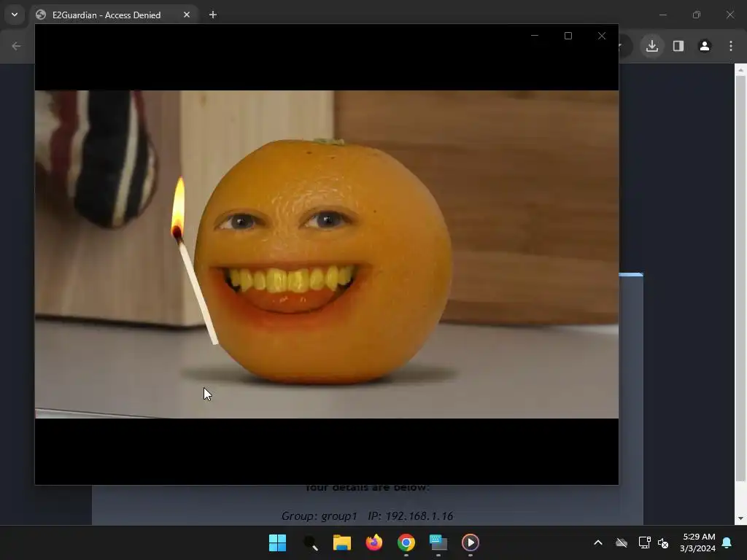Open network status tray icon
747x560 pixels.
pyautogui.click(x=644, y=542)
